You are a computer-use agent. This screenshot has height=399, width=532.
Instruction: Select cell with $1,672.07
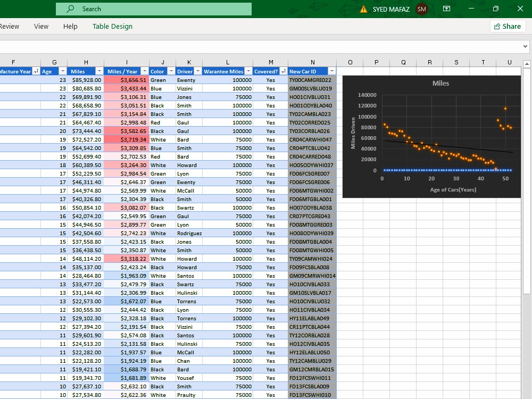point(127,301)
